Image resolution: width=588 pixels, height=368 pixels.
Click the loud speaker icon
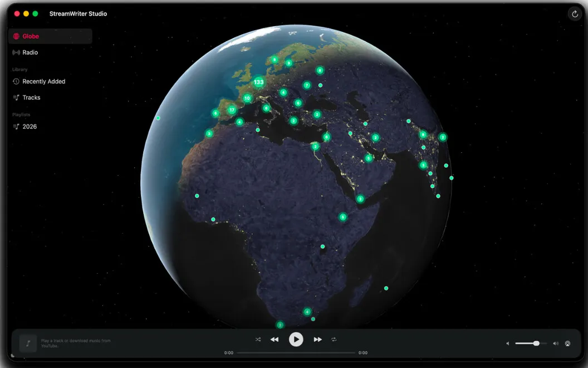pos(556,343)
